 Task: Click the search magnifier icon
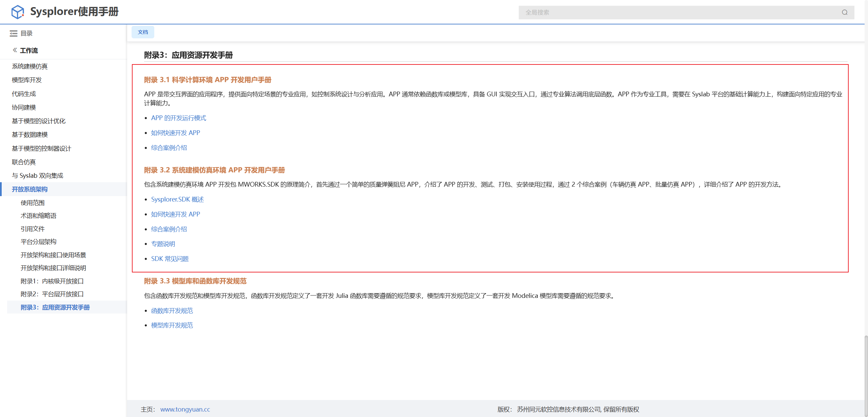[x=845, y=13]
